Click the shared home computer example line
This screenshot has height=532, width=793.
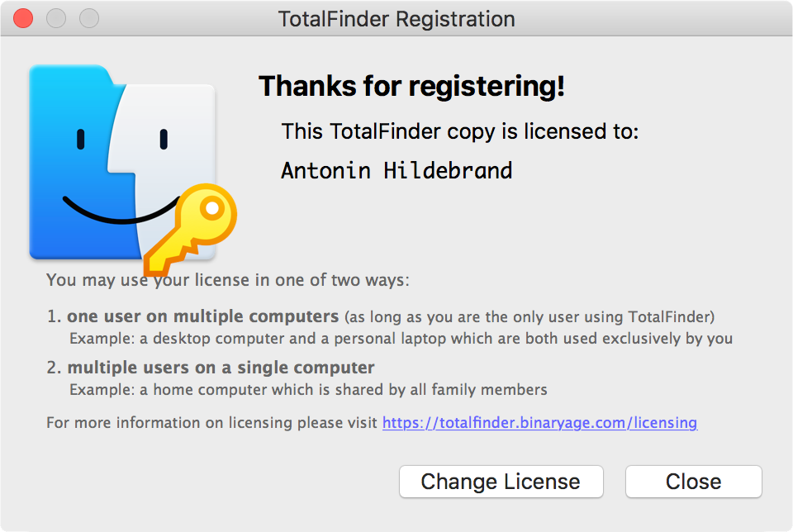point(308,389)
